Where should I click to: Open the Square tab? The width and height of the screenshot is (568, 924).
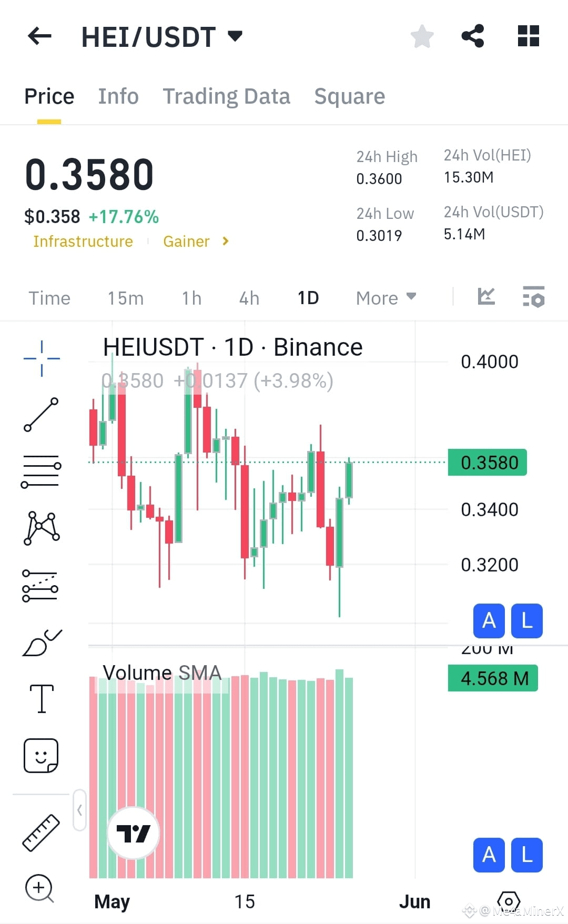pos(350,97)
